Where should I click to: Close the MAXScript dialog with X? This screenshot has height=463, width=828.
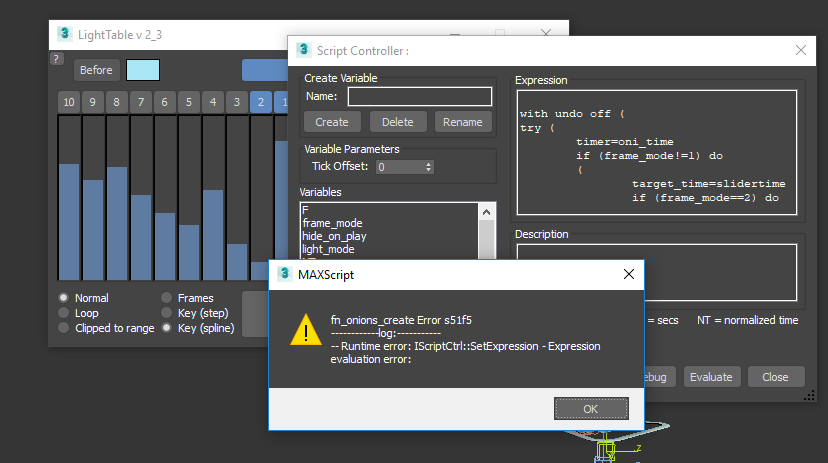pos(628,275)
